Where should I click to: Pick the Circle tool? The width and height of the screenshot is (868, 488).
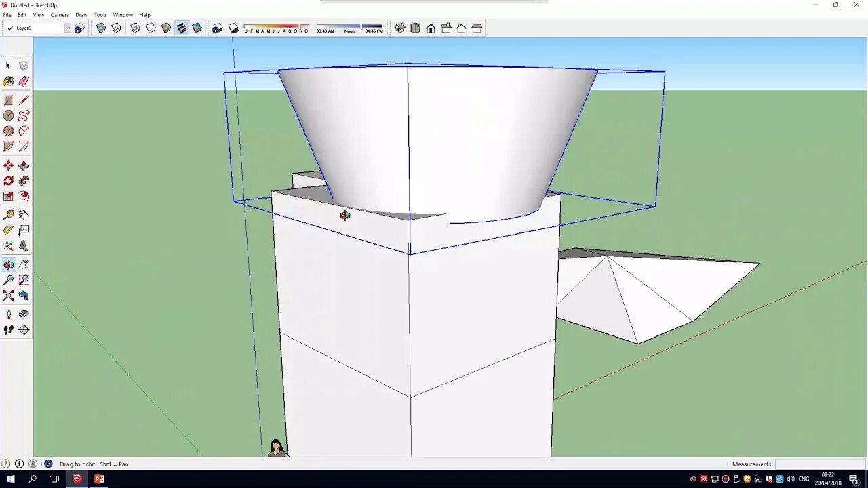tap(8, 116)
